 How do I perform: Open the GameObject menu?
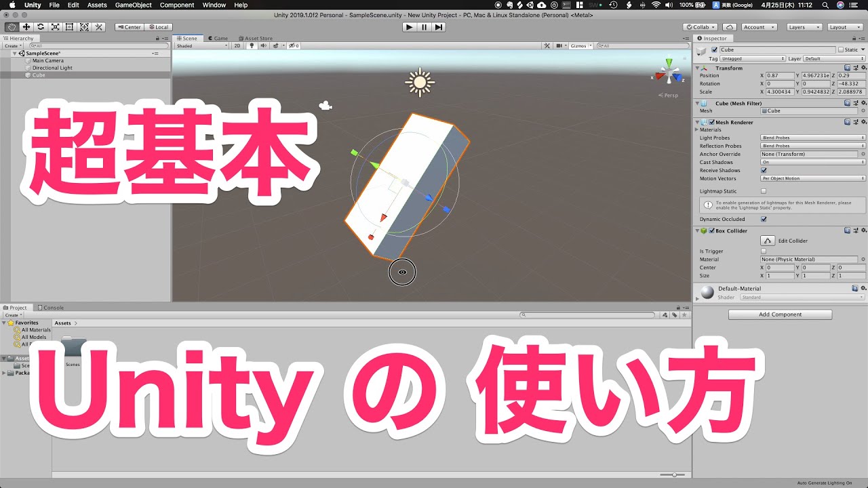[133, 5]
